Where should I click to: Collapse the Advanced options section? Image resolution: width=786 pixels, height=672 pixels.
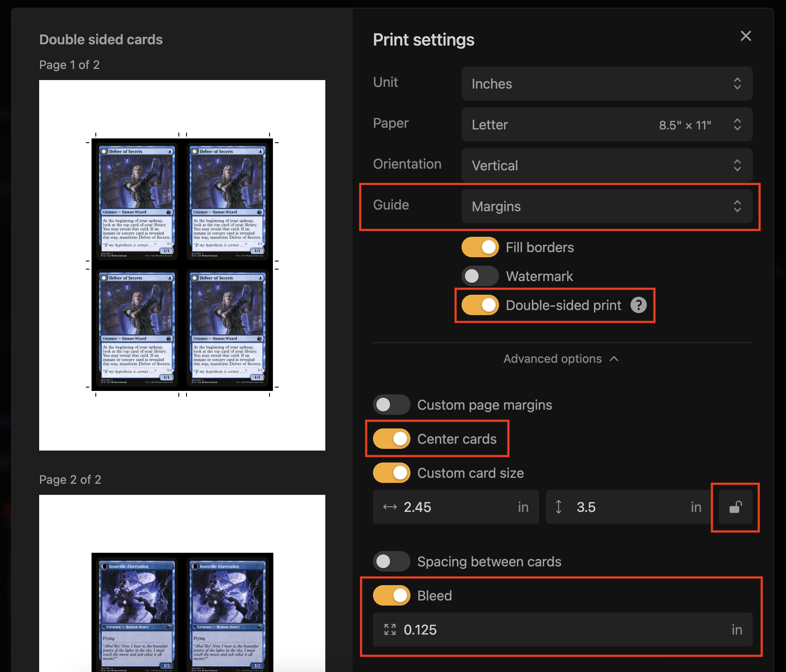coord(561,359)
